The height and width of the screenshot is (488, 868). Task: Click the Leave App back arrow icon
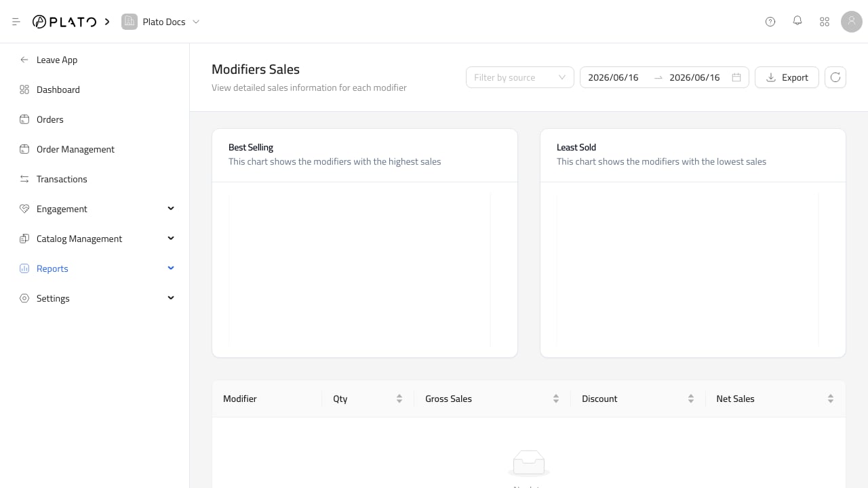click(x=24, y=60)
